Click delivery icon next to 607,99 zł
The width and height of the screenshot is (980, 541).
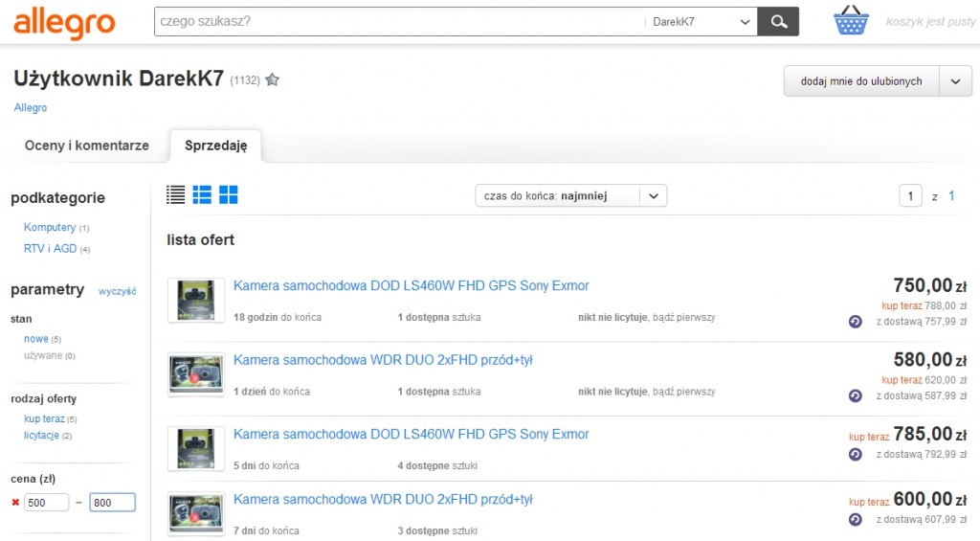pos(855,520)
